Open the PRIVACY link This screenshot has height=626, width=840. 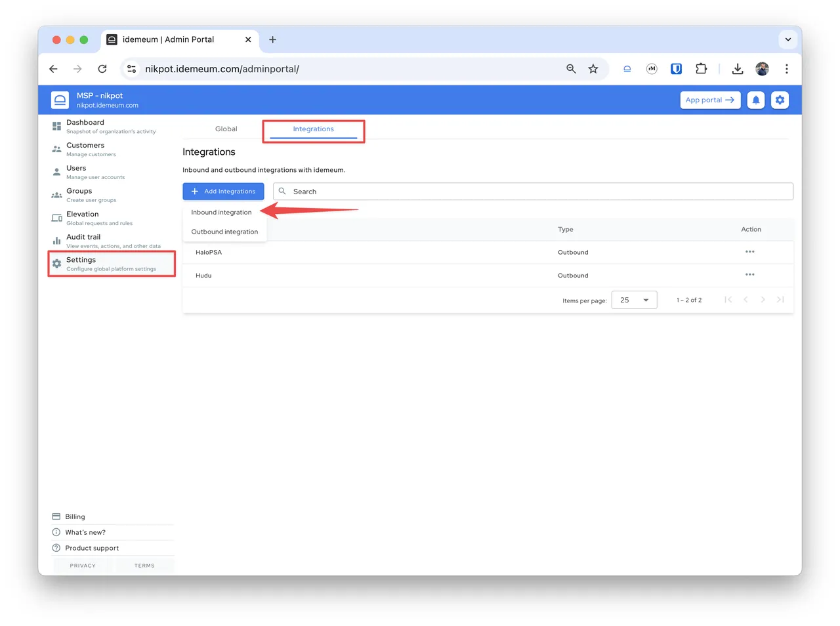tap(83, 566)
